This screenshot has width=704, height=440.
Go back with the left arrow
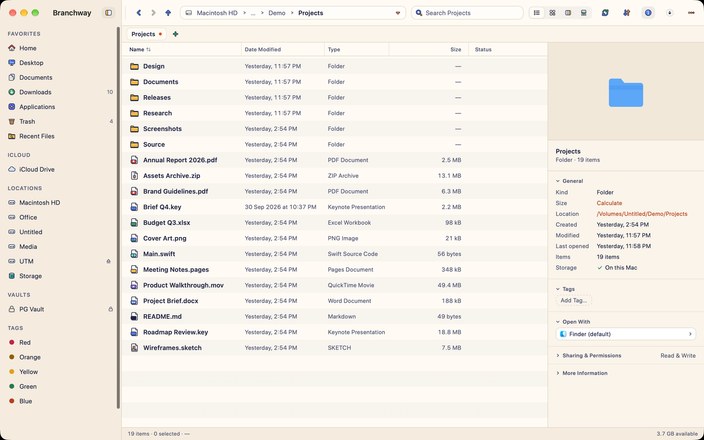[x=139, y=13]
